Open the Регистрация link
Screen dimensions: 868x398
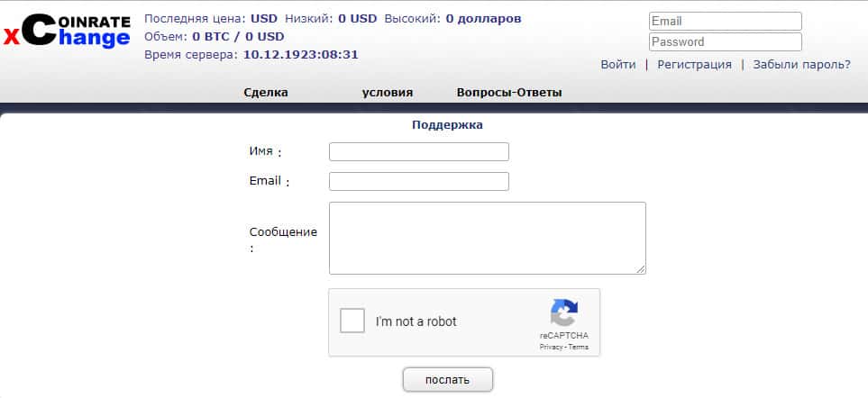pos(694,65)
